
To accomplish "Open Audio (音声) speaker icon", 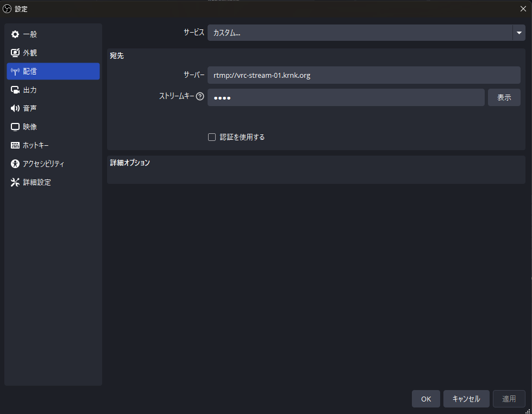I will point(15,108).
